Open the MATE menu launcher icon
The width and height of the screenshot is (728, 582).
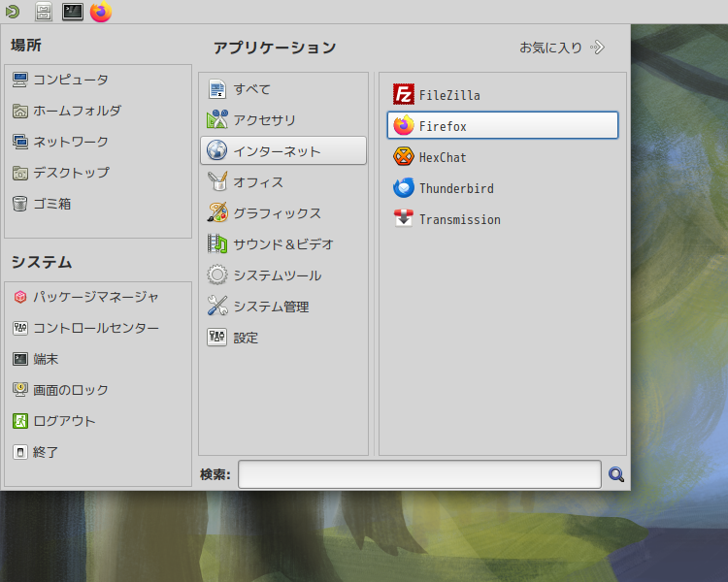click(13, 11)
